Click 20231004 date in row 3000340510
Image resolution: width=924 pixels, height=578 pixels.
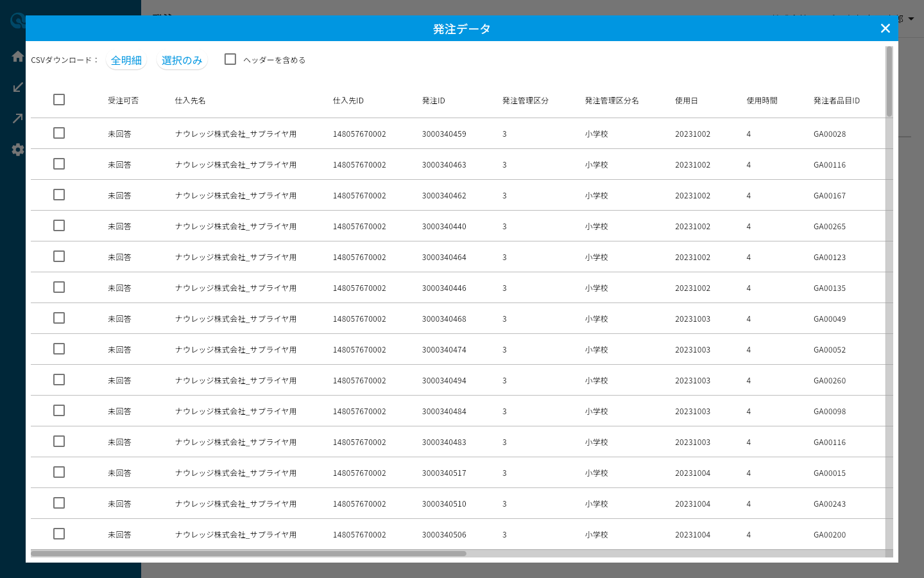(693, 504)
